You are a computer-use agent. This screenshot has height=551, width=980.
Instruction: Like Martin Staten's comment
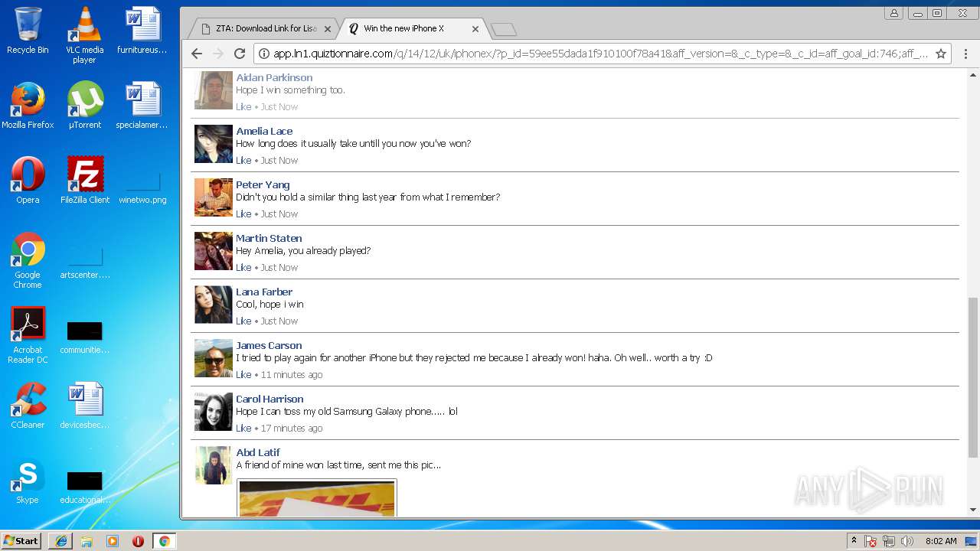(243, 268)
